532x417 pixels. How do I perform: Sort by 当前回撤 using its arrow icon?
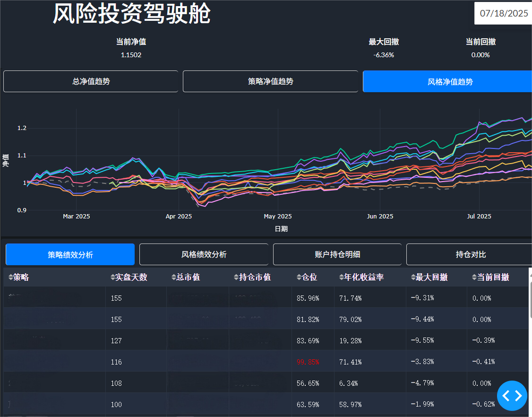474,278
